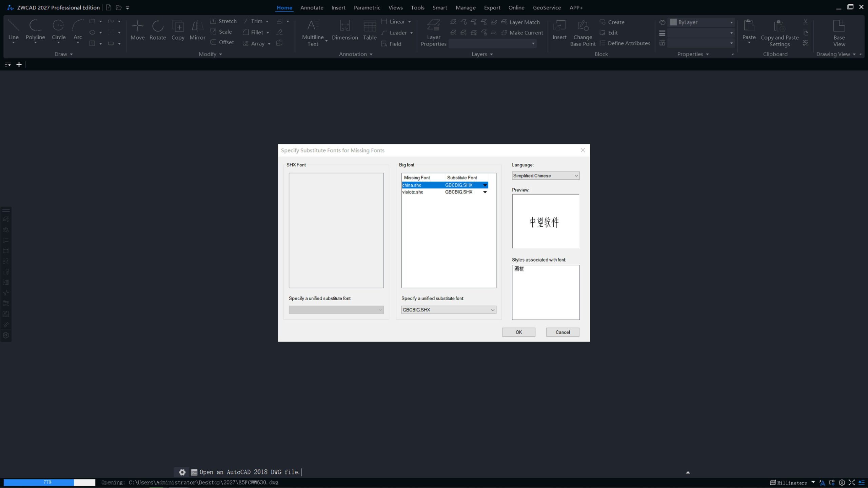Open the Language dropdown (Simplified Chinese)

tap(545, 176)
